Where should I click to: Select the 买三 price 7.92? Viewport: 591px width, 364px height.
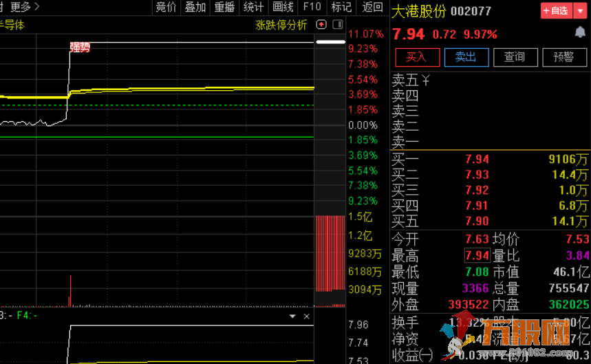[x=477, y=191]
